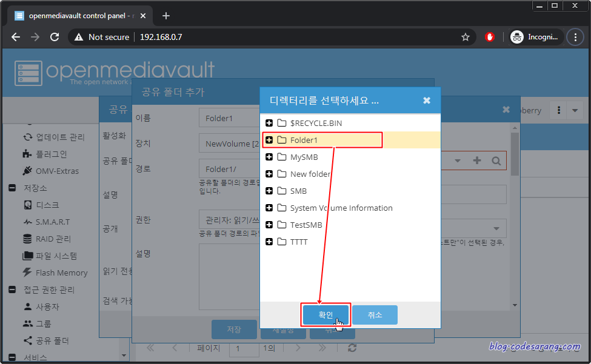Click the refresh icon in the pagination bar
591x364 pixels.
pos(353,348)
